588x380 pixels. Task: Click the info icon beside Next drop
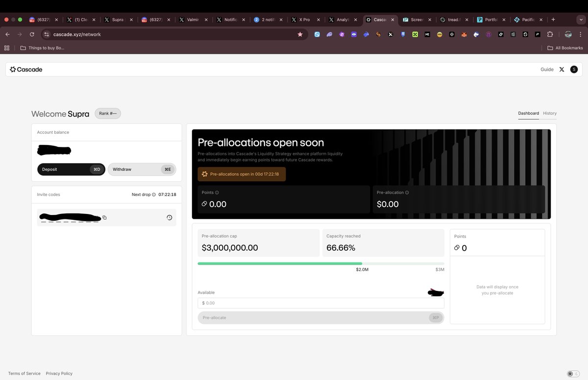tap(154, 194)
